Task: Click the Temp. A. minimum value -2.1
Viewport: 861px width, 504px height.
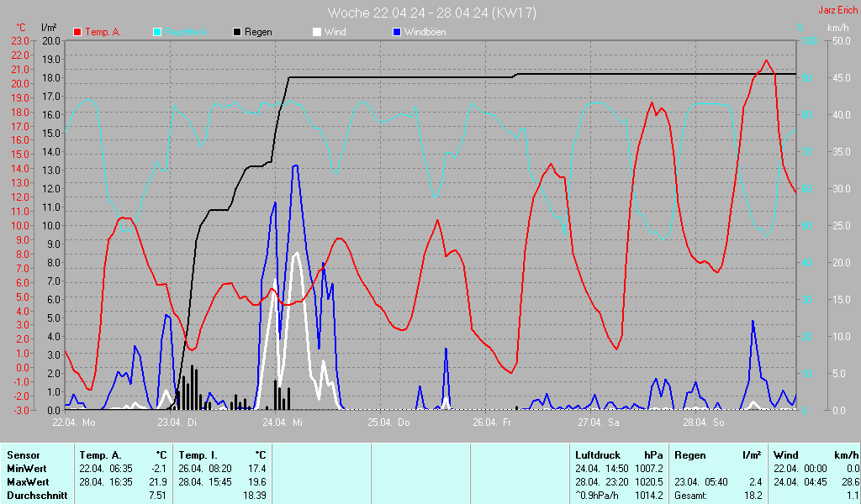Action: (x=159, y=469)
